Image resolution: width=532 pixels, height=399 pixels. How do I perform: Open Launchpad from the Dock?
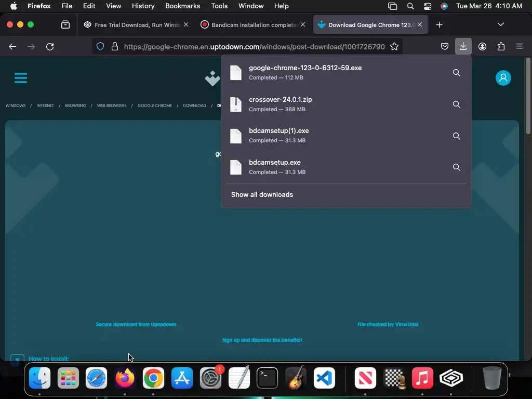pos(68,378)
